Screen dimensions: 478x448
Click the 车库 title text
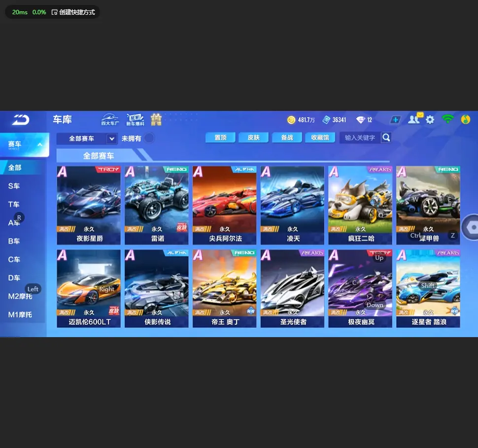(x=62, y=119)
